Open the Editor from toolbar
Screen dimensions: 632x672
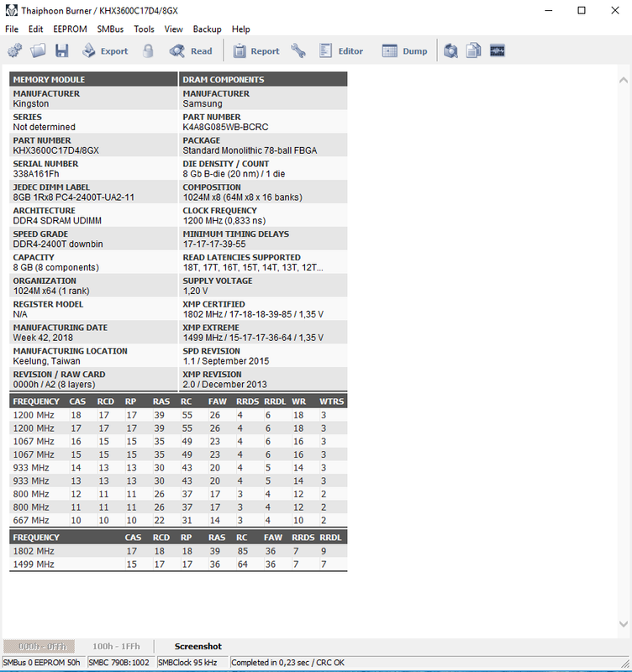(341, 50)
